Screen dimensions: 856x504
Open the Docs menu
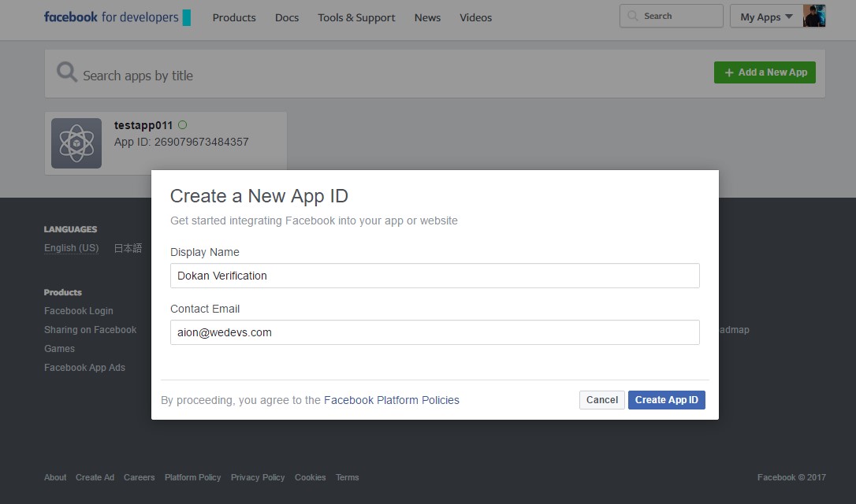click(x=287, y=17)
